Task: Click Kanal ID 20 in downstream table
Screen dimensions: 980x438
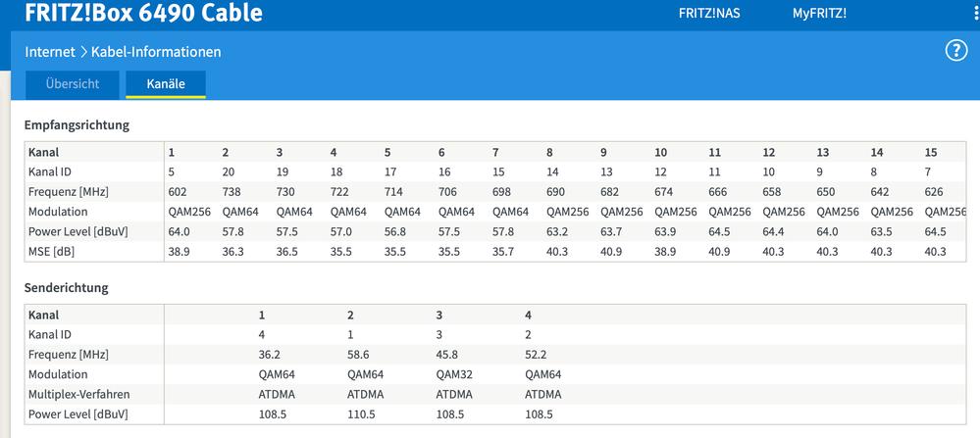Action: point(229,171)
